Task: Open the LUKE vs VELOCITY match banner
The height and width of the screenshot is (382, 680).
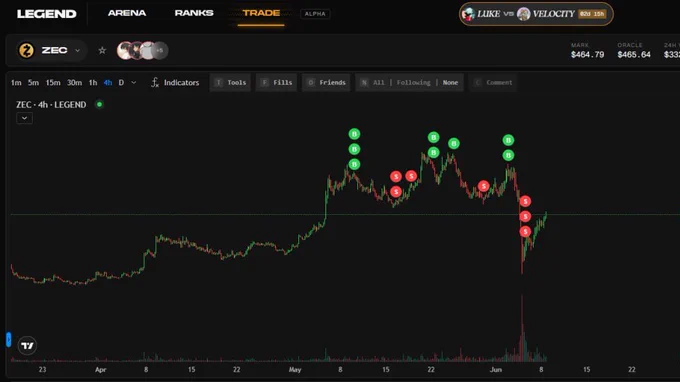Action: [536, 14]
